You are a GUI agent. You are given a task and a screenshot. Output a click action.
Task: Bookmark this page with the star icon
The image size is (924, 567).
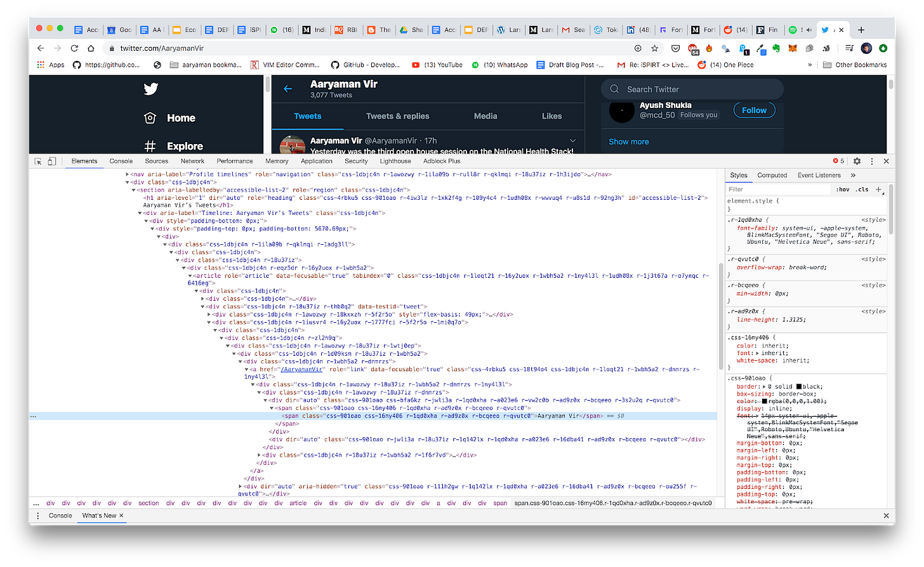tap(654, 48)
